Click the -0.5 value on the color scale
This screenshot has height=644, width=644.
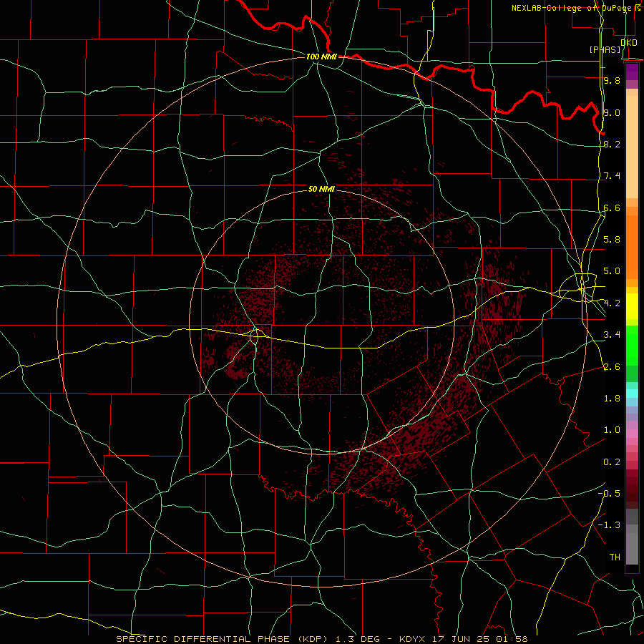click(x=609, y=493)
